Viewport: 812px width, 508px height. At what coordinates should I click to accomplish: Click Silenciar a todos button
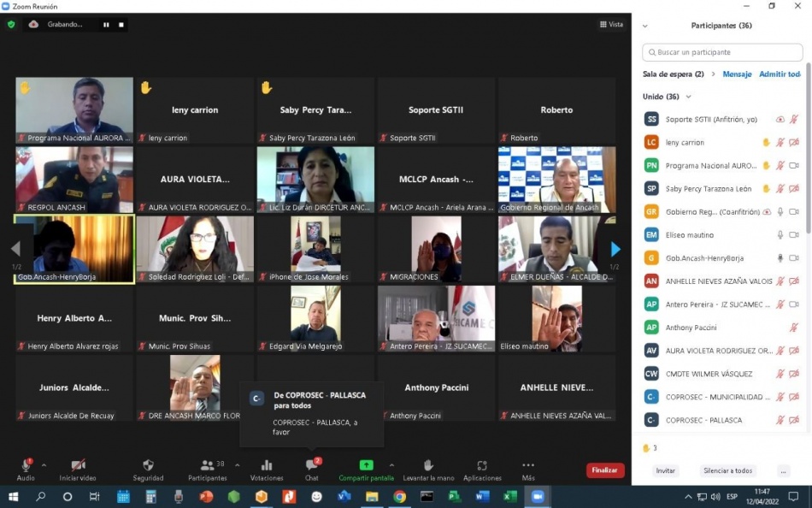tap(727, 471)
